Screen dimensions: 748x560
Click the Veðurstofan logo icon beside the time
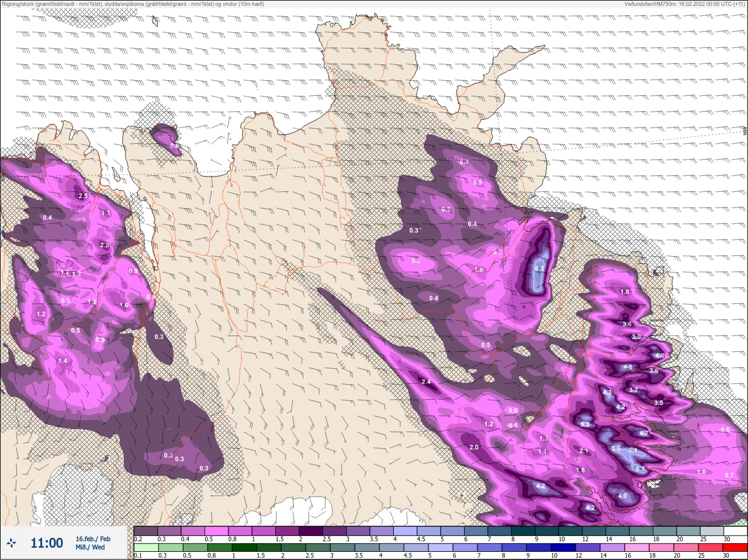[x=11, y=543]
